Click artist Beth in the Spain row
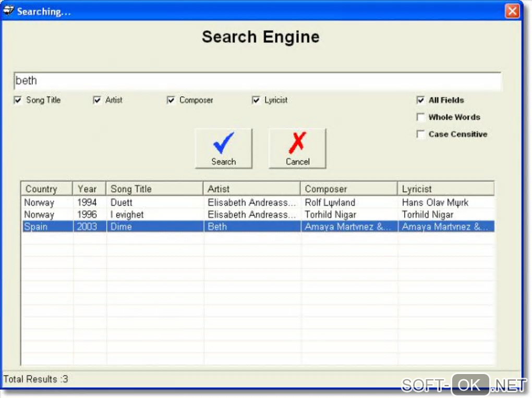This screenshot has width=532, height=398. coord(217,227)
